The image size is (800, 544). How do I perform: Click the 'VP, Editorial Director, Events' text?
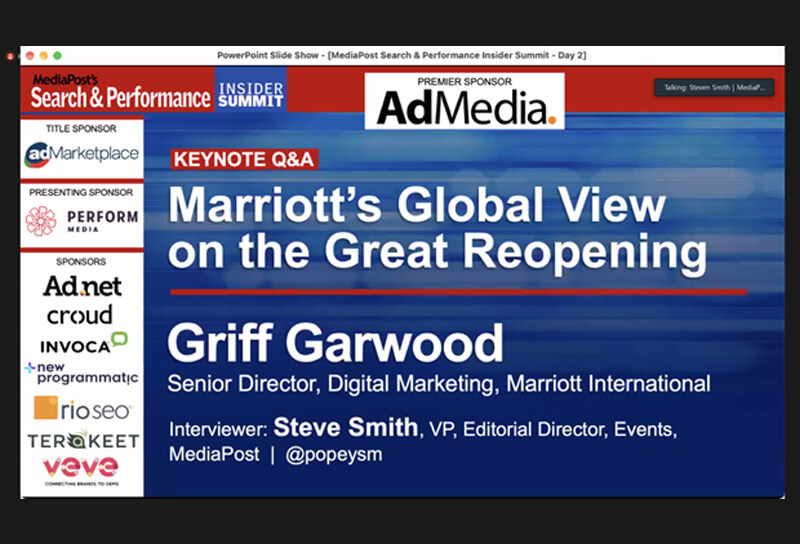pyautogui.click(x=553, y=430)
